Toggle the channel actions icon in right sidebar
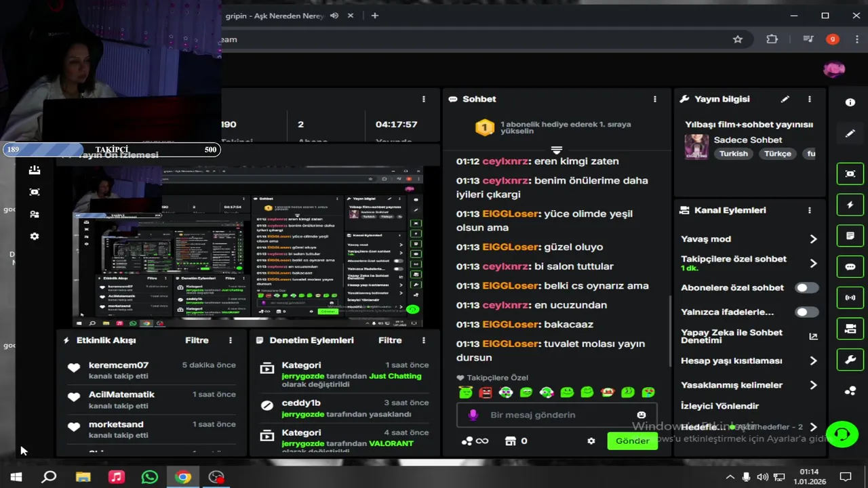 point(850,329)
